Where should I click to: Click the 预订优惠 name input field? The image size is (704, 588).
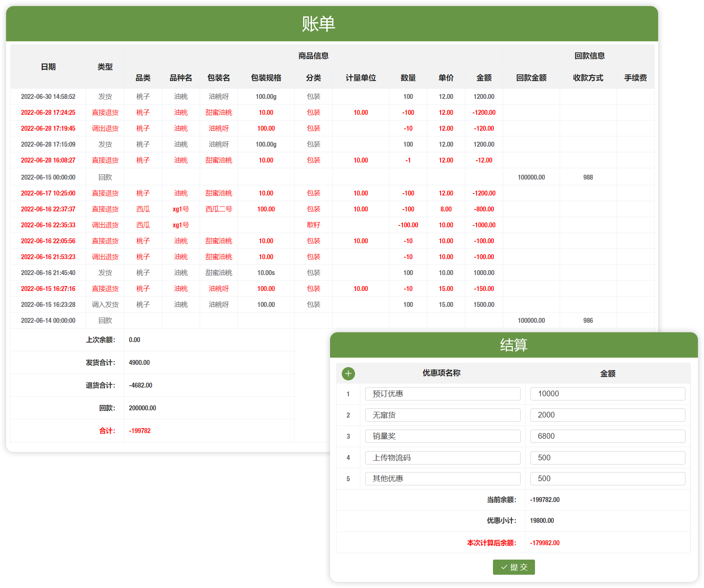coord(442,394)
